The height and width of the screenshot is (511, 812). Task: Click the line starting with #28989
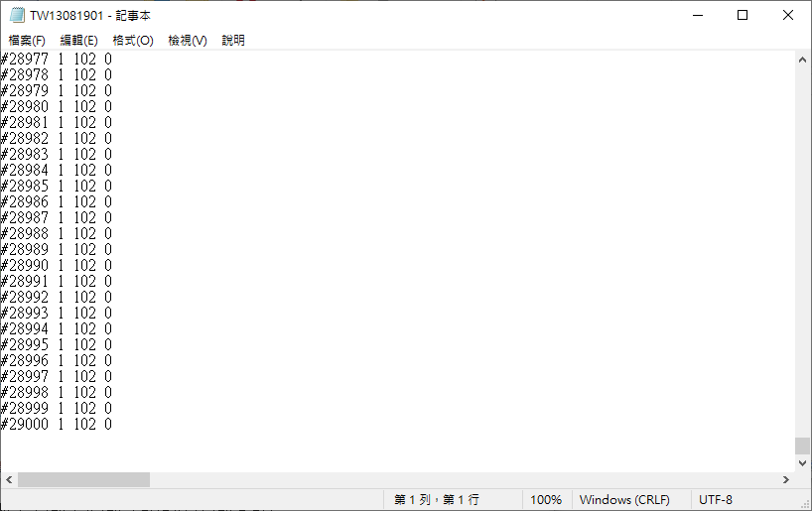pos(56,249)
